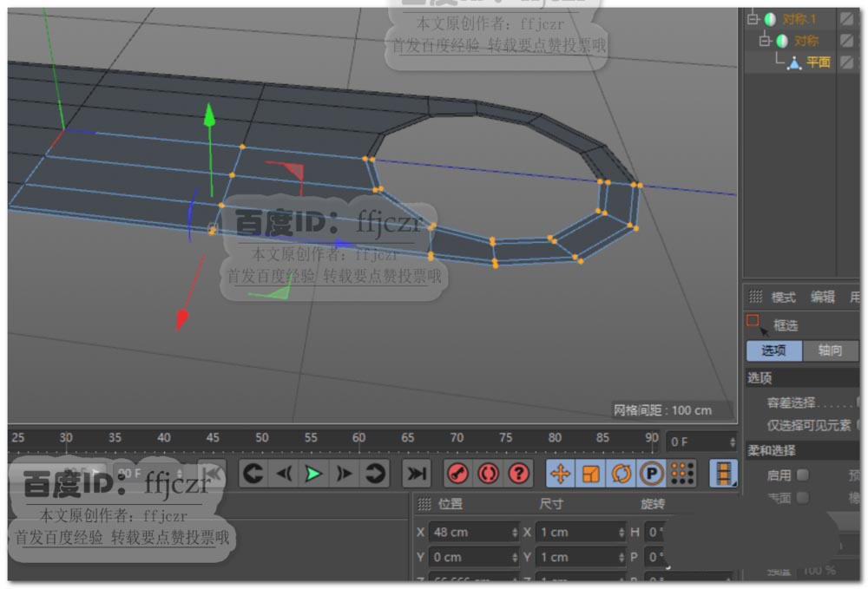Switch to the 选项 tab
Image resolution: width=868 pixels, height=589 pixels.
(x=774, y=350)
